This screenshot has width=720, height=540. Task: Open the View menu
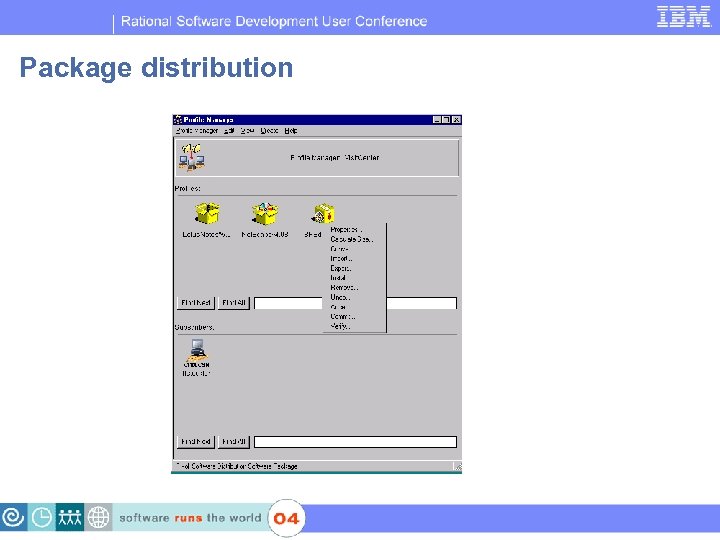tap(247, 131)
